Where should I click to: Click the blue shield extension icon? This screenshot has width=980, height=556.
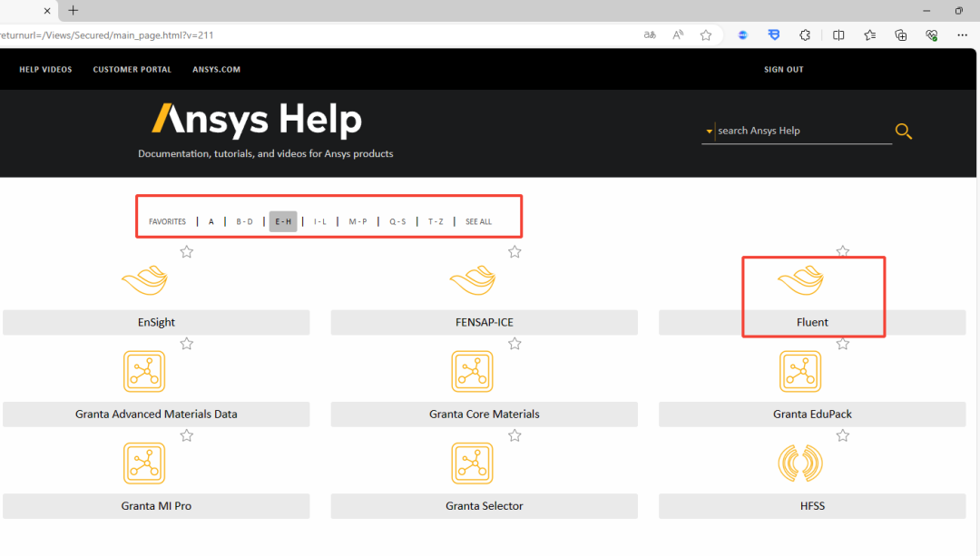774,35
